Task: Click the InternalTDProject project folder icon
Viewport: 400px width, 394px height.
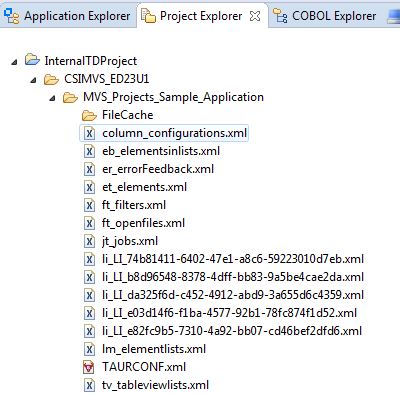Action: tap(32, 60)
